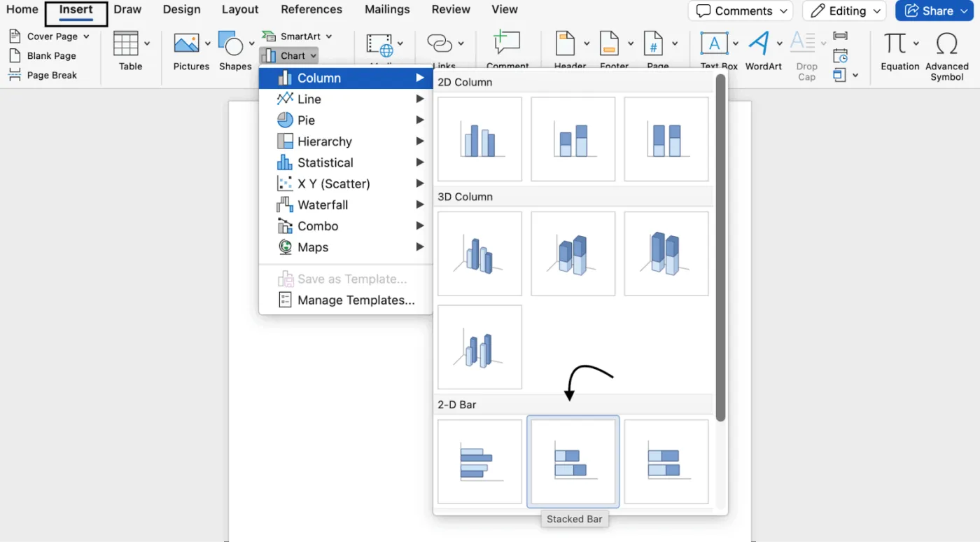
Task: Switch to the Mailings tab
Action: [387, 10]
